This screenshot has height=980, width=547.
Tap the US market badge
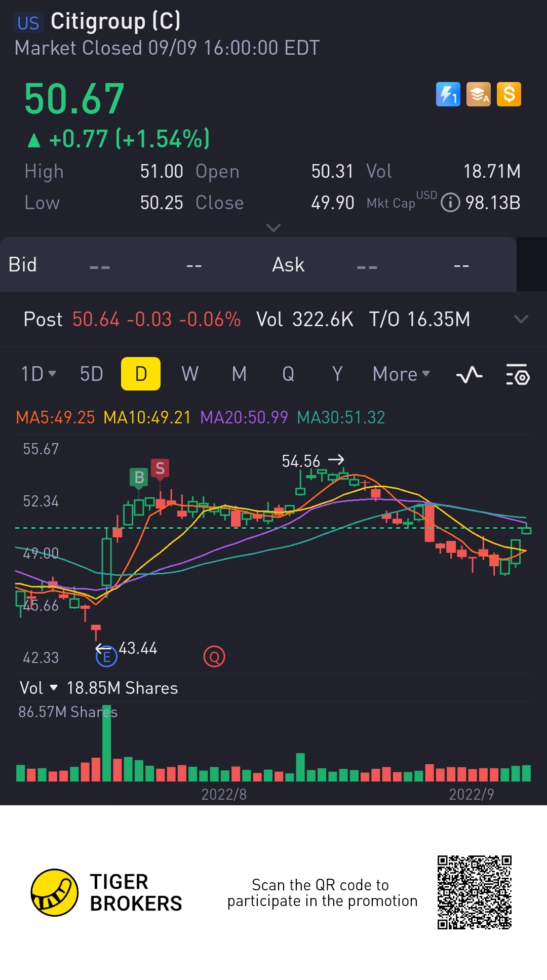pyautogui.click(x=28, y=23)
